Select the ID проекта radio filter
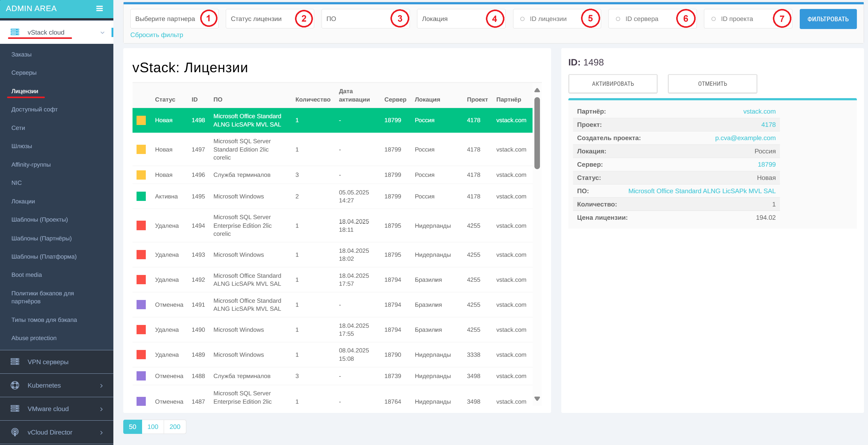The image size is (868, 445). point(713,19)
